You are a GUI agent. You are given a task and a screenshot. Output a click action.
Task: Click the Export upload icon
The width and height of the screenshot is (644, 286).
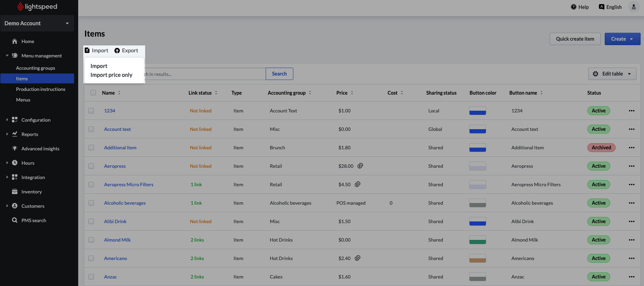click(x=117, y=51)
